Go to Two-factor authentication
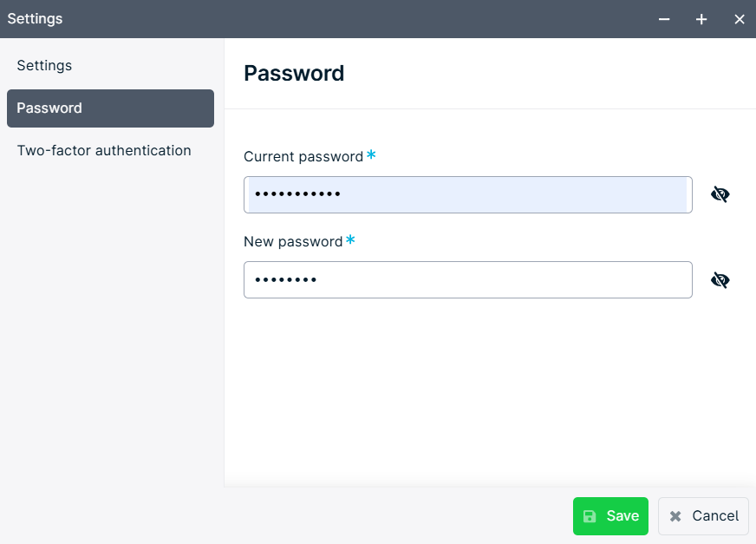756x544 pixels. coord(110,151)
